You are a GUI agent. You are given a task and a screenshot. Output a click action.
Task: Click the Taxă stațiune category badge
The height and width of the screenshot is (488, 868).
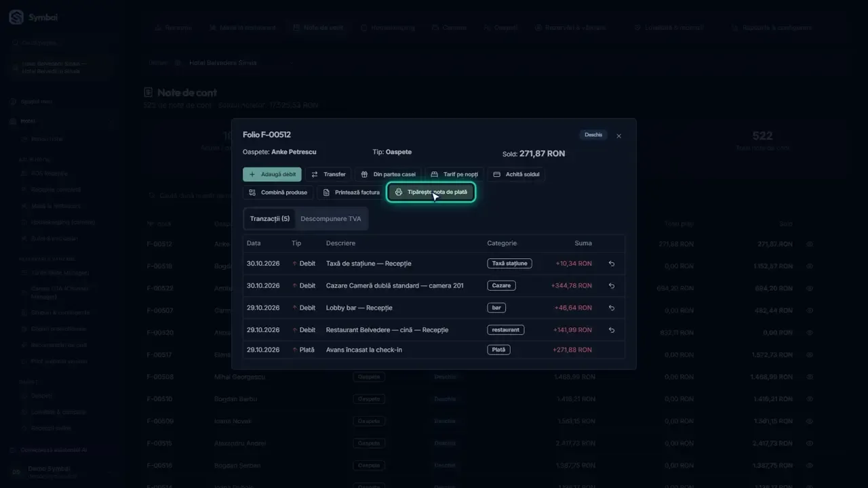click(509, 264)
